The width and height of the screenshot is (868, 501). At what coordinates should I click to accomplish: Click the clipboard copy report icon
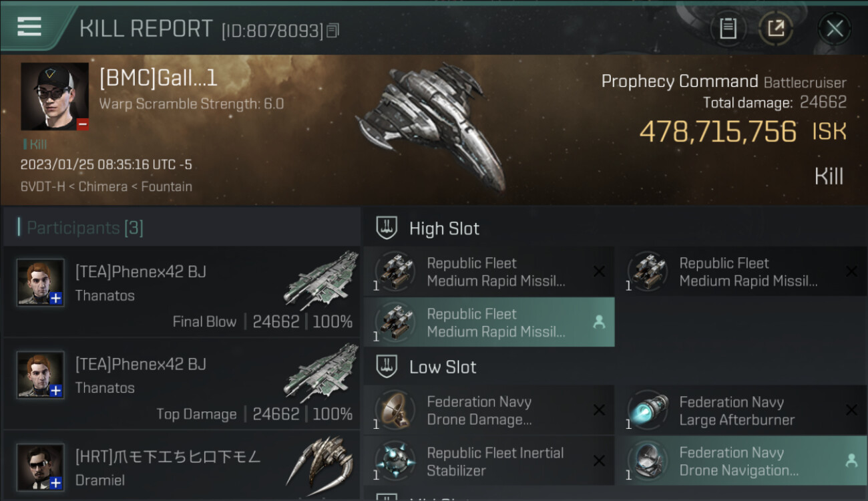coord(728,29)
